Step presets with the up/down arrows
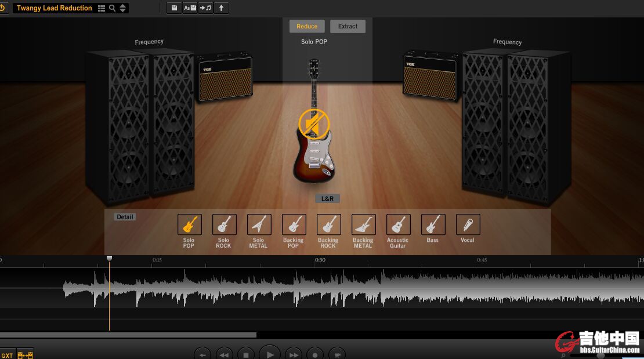Screen dimensions: 644x359 point(122,8)
